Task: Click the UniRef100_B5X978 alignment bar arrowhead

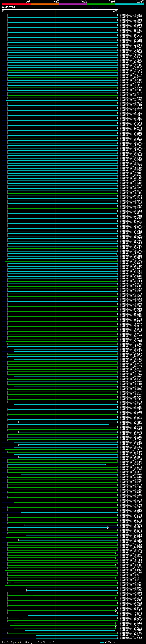Action: [108, 424]
